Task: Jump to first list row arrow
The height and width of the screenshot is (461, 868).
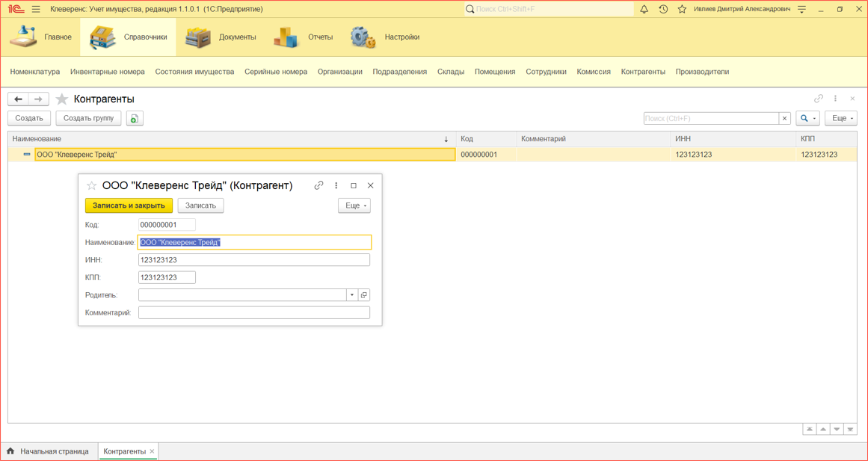Action: [x=810, y=429]
